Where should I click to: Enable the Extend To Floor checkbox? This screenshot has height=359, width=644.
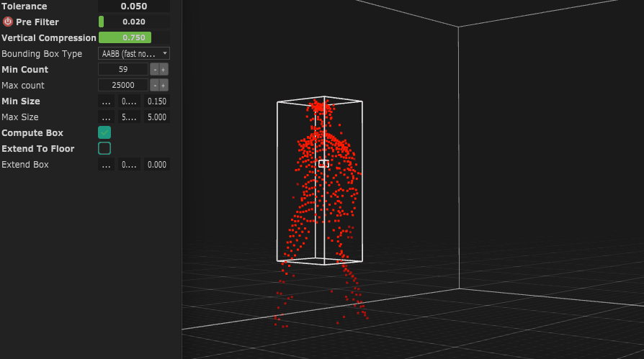click(x=104, y=148)
